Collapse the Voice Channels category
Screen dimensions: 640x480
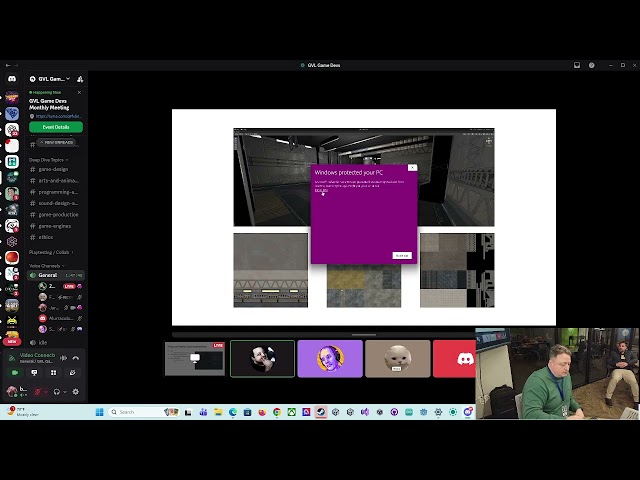[x=47, y=266]
